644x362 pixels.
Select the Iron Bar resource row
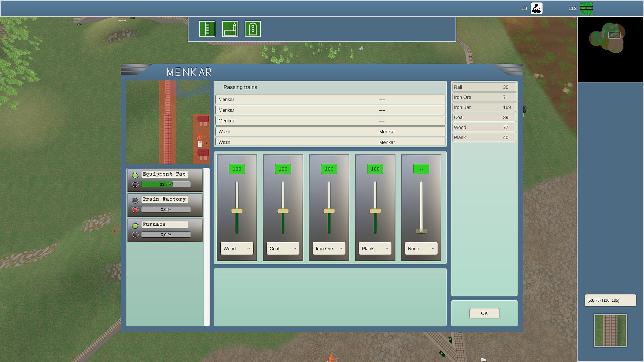(x=484, y=107)
